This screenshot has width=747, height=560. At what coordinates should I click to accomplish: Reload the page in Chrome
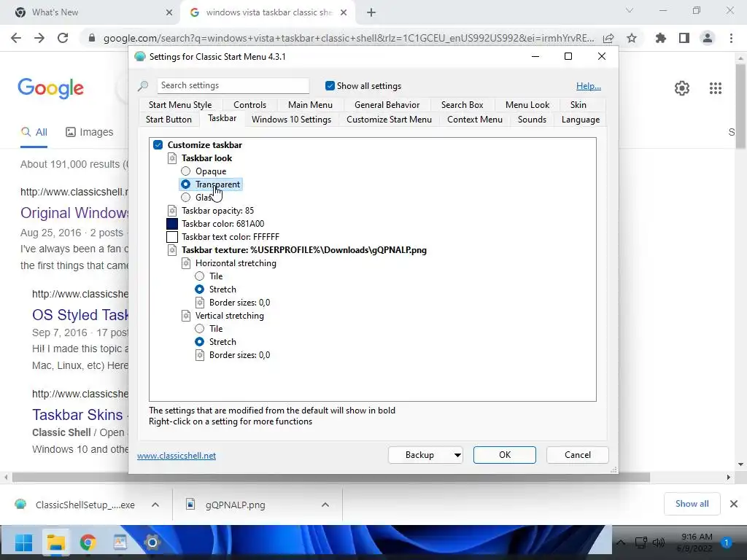[x=63, y=38]
